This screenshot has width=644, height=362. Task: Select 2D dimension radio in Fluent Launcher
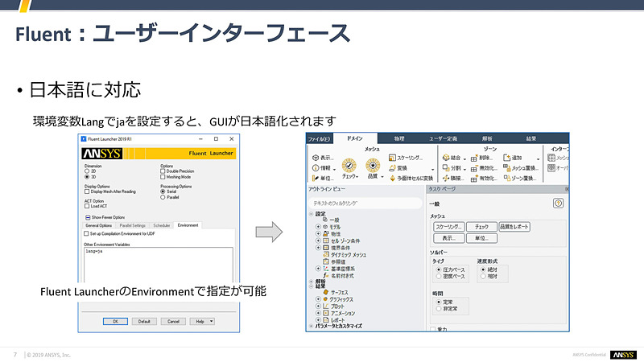87,171
